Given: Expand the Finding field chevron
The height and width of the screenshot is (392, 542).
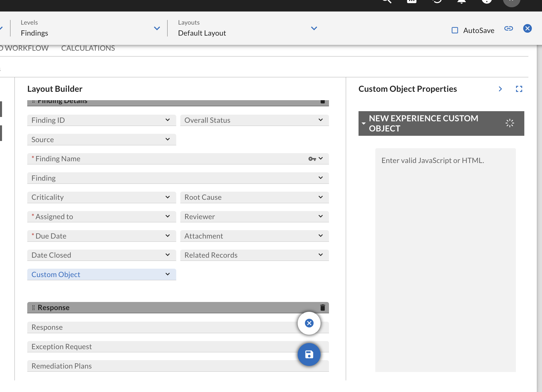Looking at the screenshot, I should 321,178.
